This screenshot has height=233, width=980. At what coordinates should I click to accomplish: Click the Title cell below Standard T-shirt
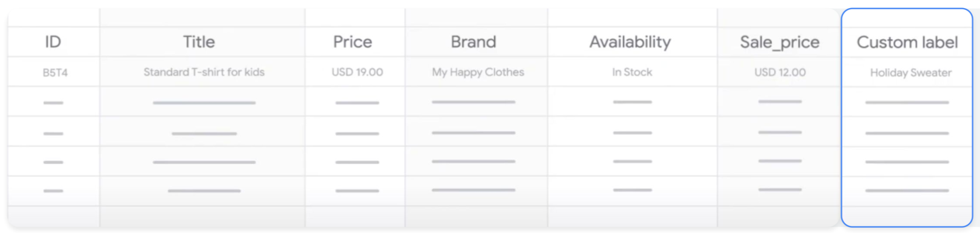204,102
